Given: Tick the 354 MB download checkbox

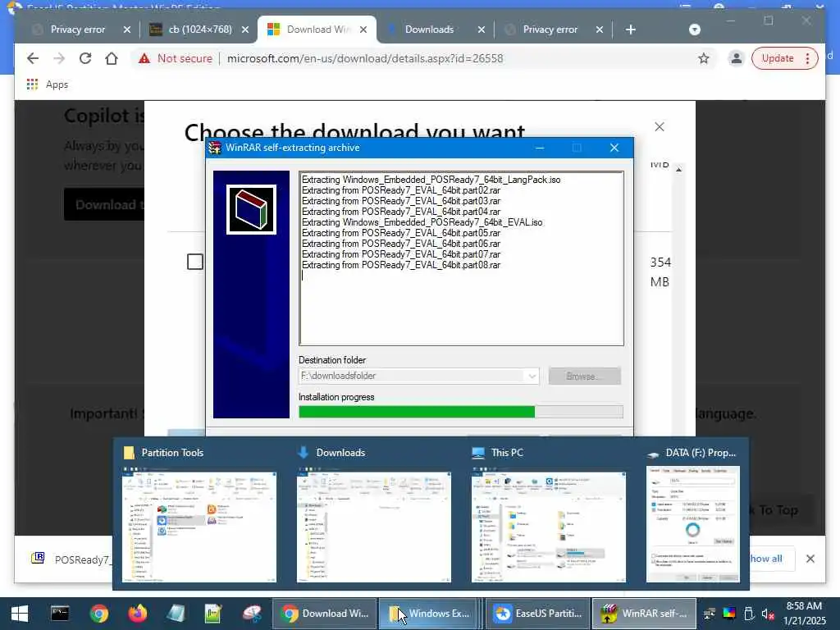Looking at the screenshot, I should coord(195,262).
